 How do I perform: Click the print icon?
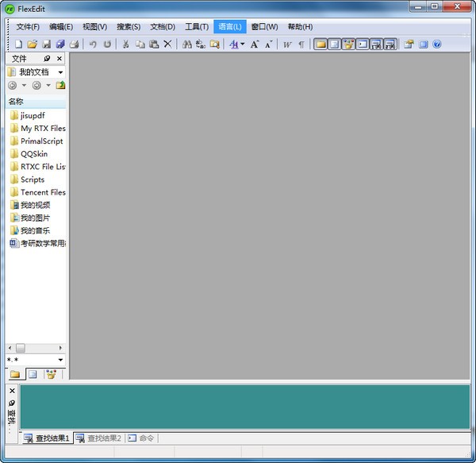(74, 44)
